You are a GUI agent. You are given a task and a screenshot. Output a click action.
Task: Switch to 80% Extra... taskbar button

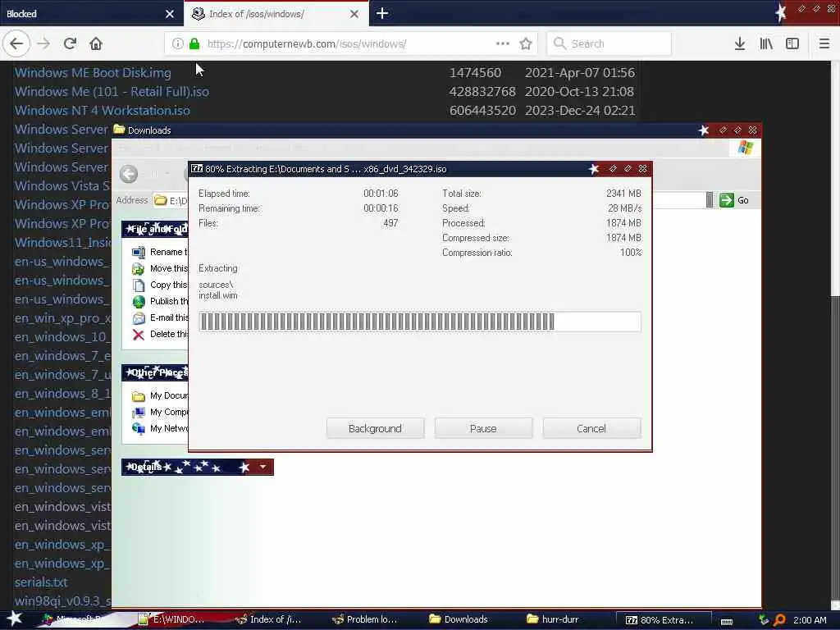663,620
